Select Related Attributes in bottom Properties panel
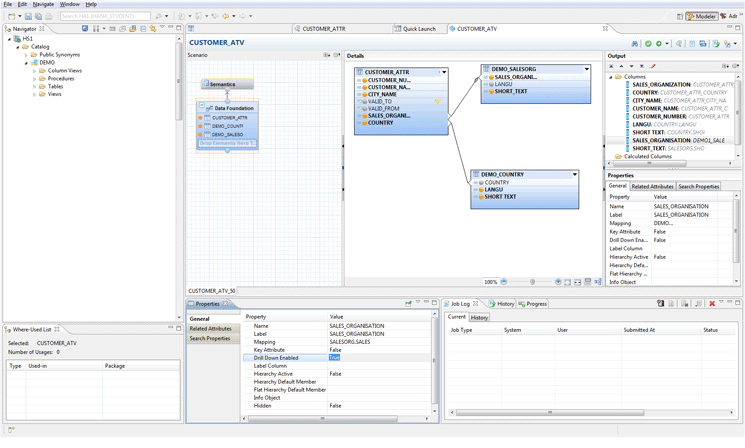Image resolution: width=745 pixels, height=448 pixels. [x=211, y=328]
